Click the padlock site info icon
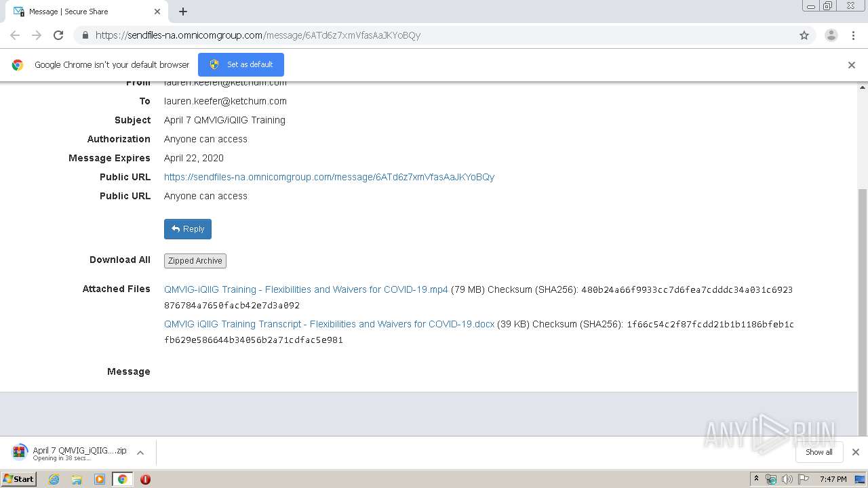This screenshot has height=488, width=868. pos(85,35)
